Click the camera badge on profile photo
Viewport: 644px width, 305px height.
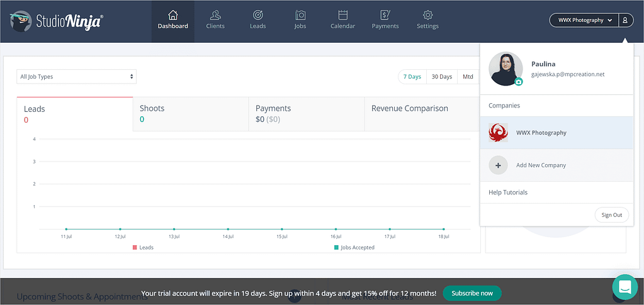(x=518, y=82)
